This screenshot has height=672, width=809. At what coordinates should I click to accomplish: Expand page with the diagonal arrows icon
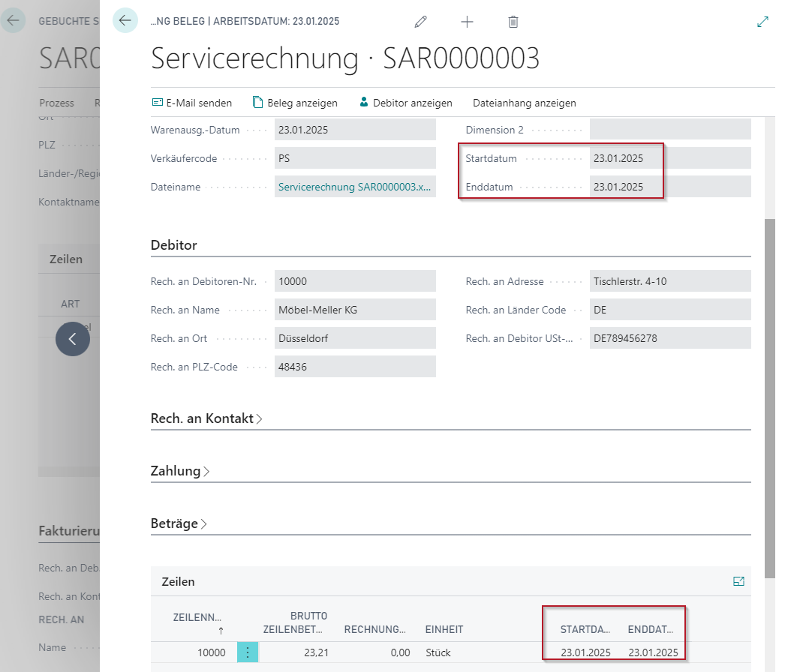pyautogui.click(x=763, y=22)
